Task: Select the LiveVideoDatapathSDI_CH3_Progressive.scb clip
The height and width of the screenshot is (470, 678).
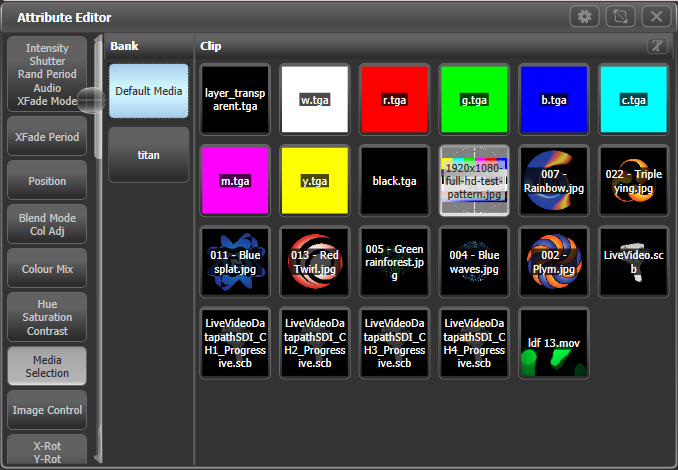Action: click(394, 343)
